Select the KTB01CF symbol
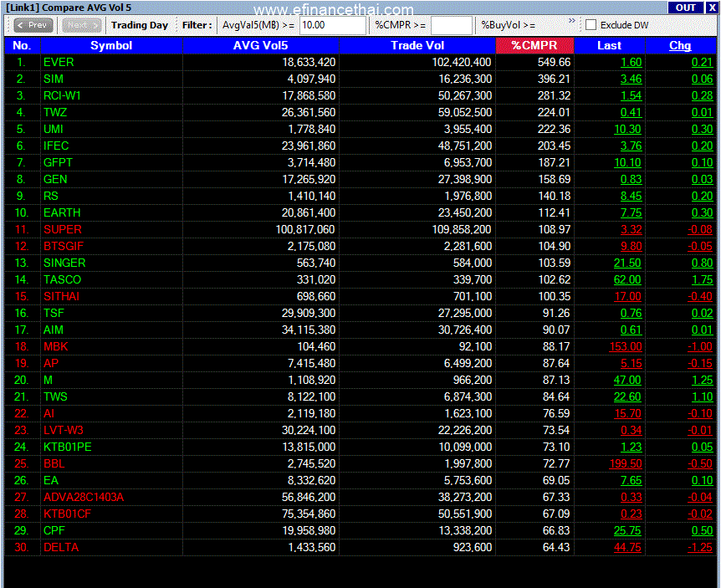Screen dimensions: 721x588 (67, 514)
